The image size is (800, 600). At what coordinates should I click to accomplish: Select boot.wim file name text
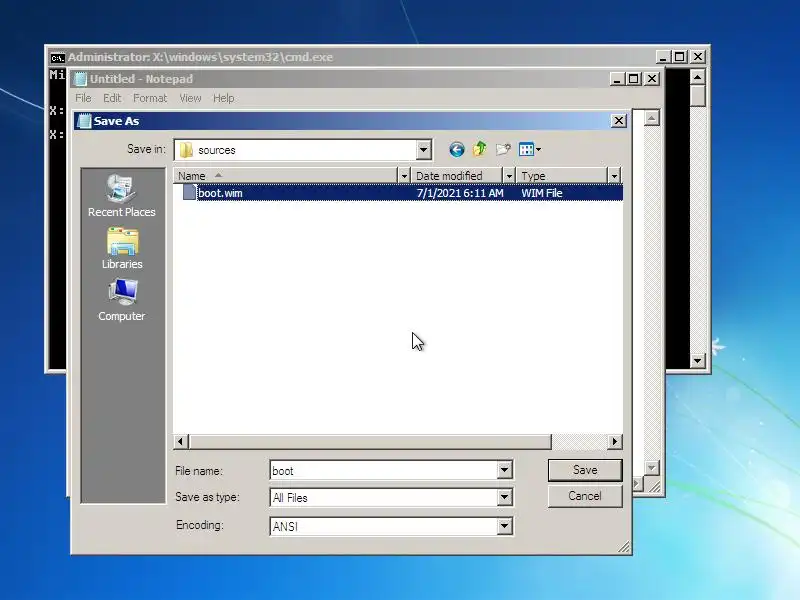tap(220, 193)
